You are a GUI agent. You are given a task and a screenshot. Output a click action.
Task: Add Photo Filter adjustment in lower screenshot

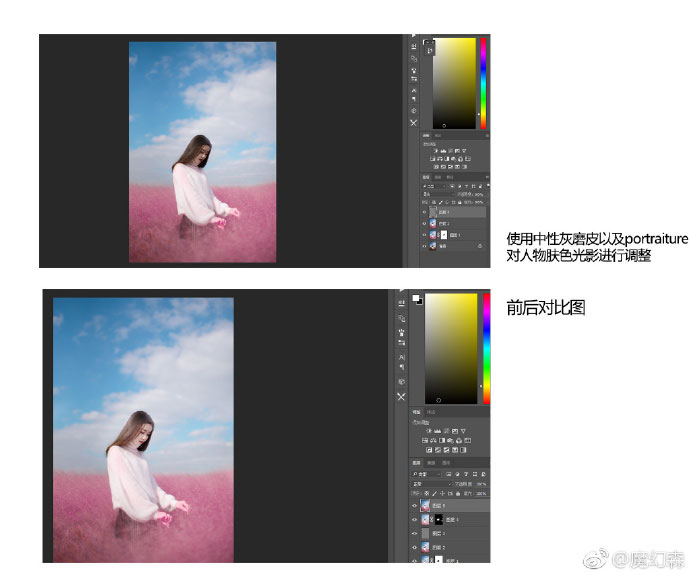coord(450,440)
